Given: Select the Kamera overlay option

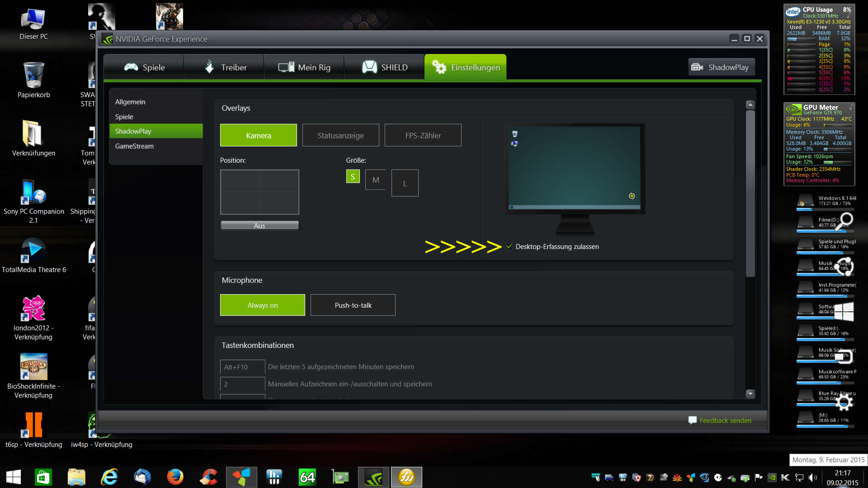Looking at the screenshot, I should tap(259, 135).
